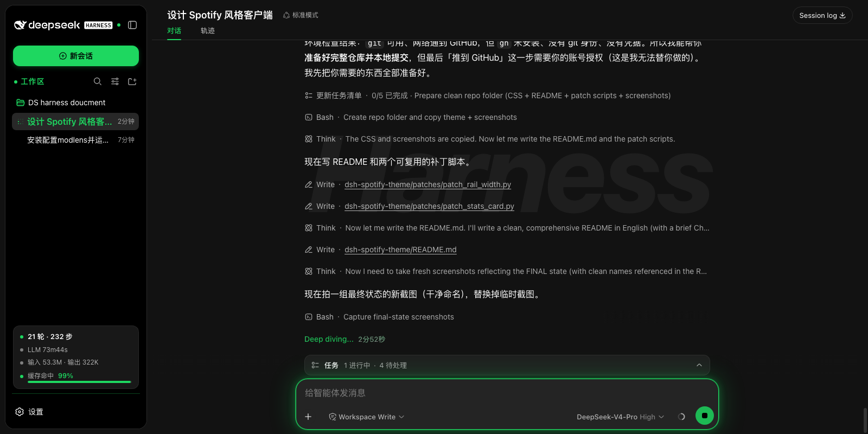Stop the running generation
This screenshot has height=434, width=868.
pyautogui.click(x=704, y=416)
